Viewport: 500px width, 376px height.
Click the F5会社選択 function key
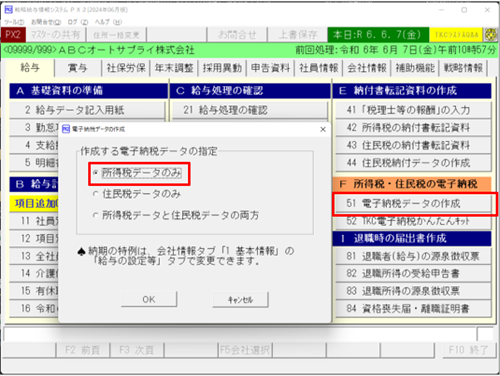click(x=245, y=350)
